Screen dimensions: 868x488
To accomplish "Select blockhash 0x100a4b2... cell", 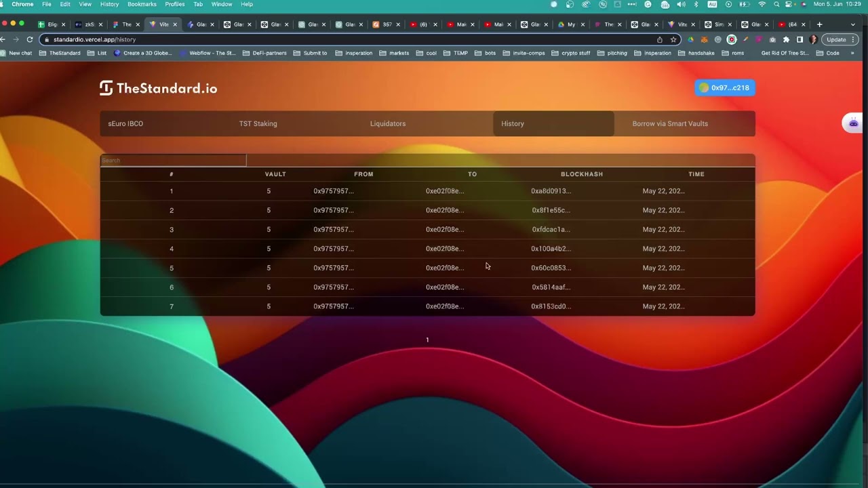I will click(551, 249).
